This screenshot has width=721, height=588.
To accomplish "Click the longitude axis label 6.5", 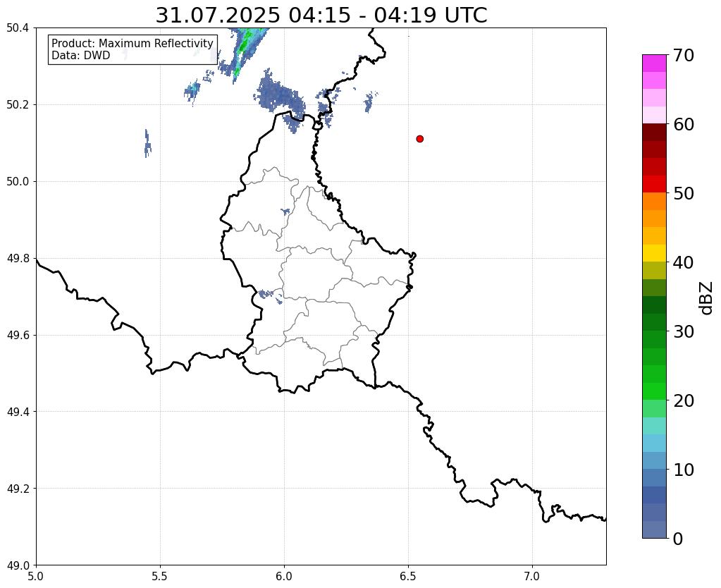I will 408,576.
